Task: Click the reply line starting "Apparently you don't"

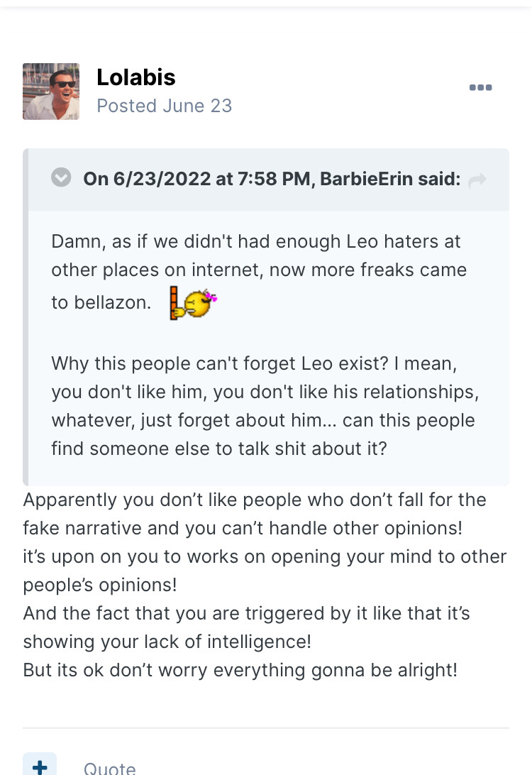Action: coord(254,500)
